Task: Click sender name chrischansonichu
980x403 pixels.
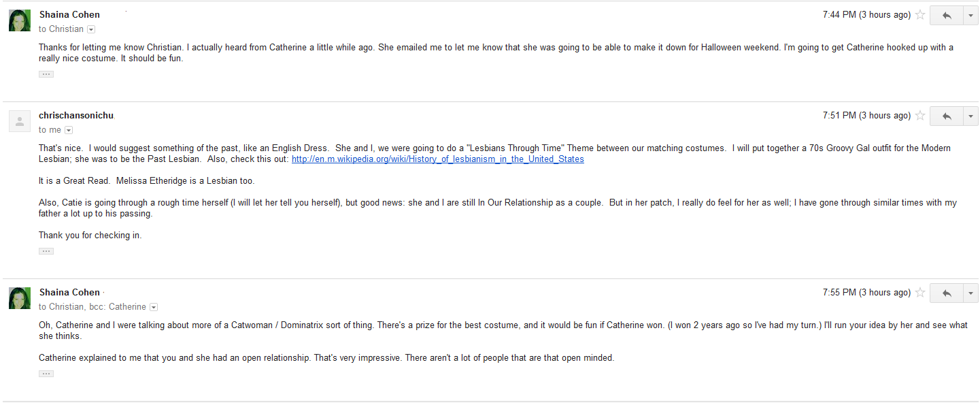Action: point(76,116)
